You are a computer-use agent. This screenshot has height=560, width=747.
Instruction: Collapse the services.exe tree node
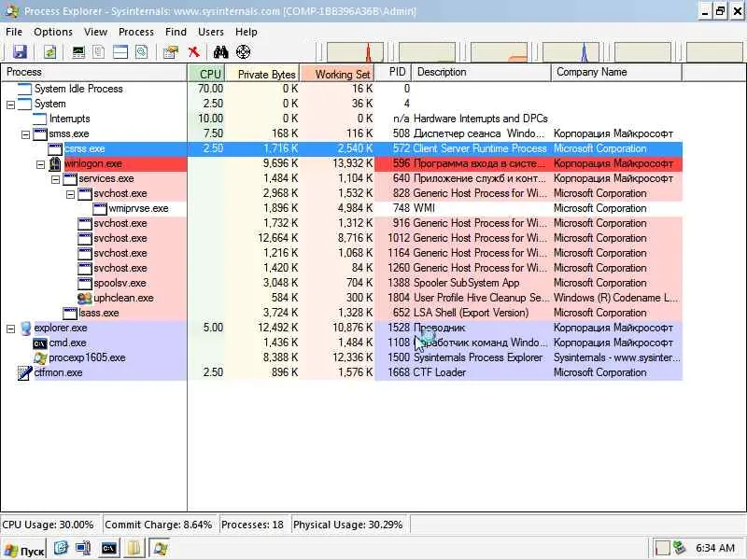55,179
